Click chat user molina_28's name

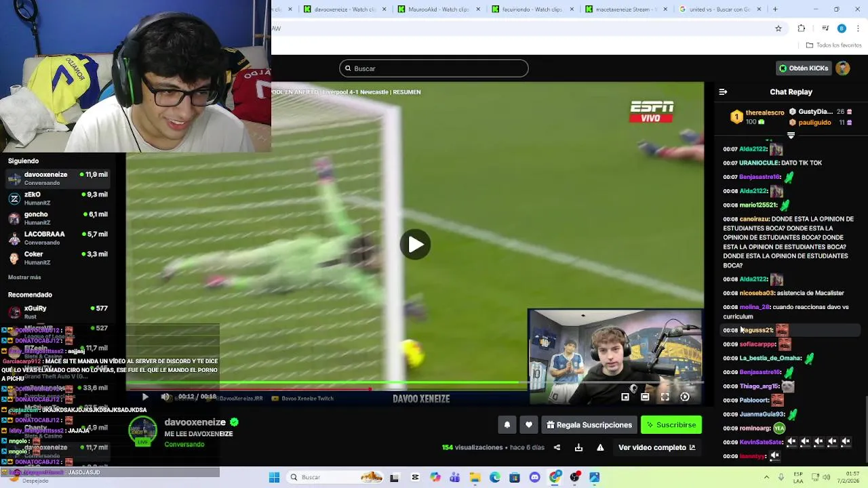coord(755,307)
